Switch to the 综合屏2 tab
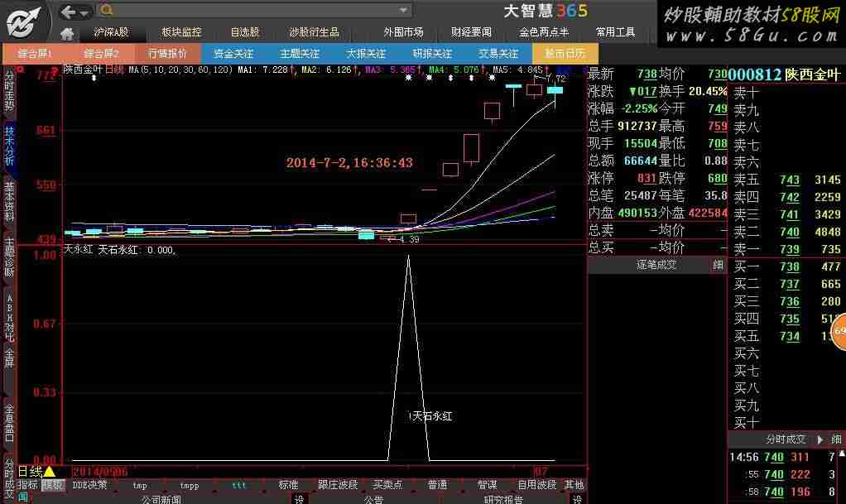 pyautogui.click(x=101, y=54)
